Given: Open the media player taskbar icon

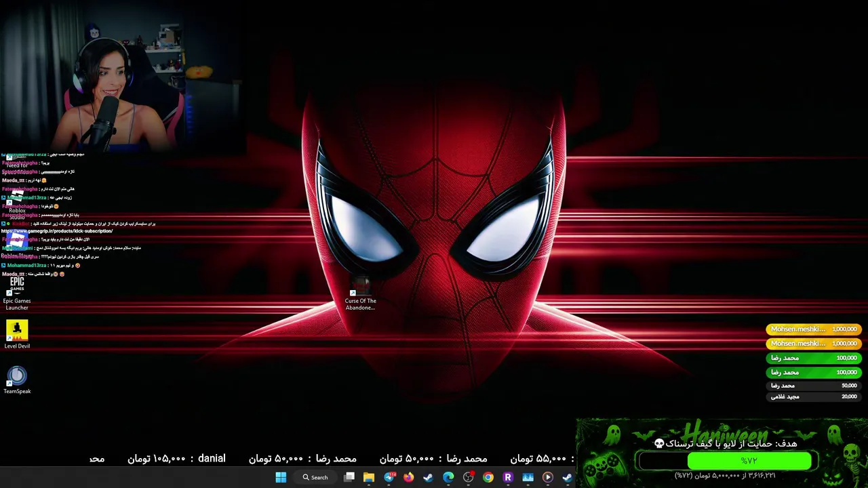Looking at the screenshot, I should [547, 477].
